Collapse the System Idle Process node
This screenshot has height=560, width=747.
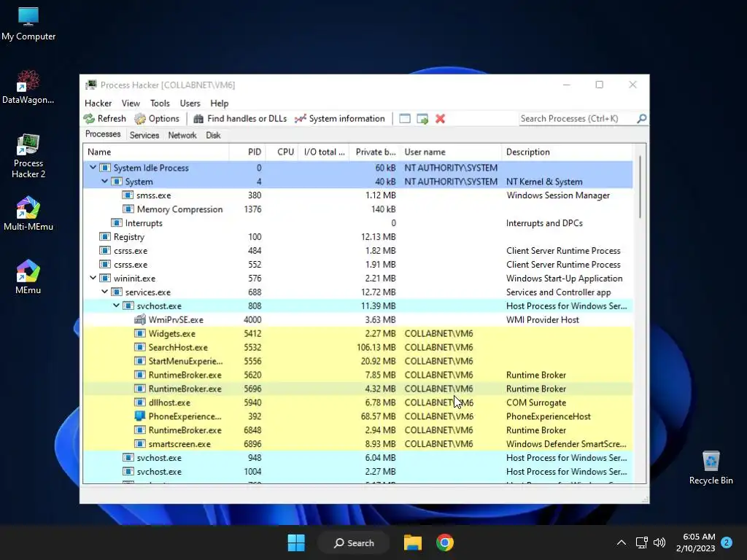pos(93,168)
